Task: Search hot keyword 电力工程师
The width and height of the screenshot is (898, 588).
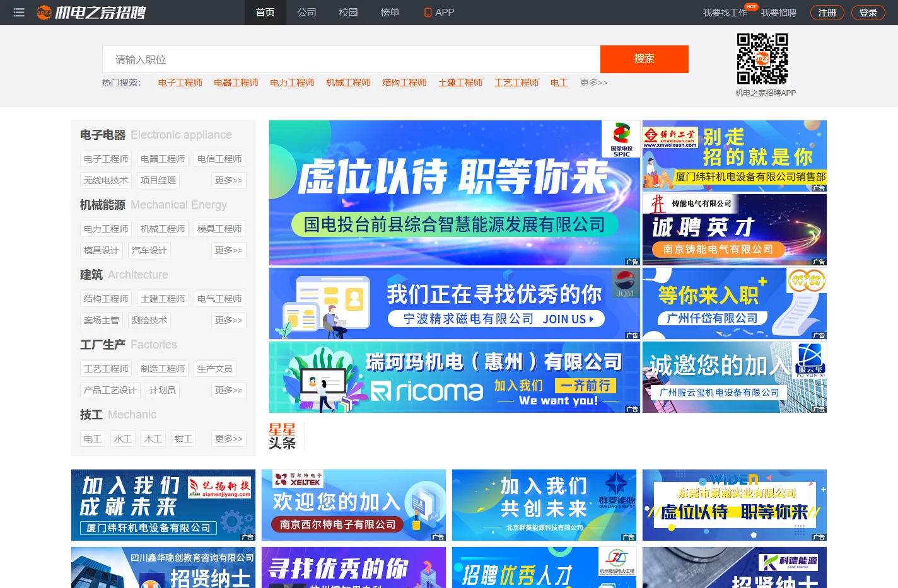Action: coord(293,83)
